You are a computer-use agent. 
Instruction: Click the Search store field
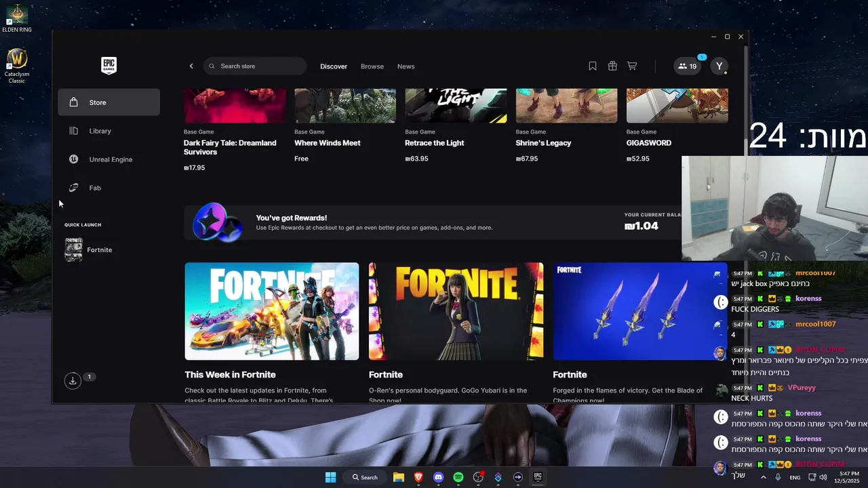point(255,66)
